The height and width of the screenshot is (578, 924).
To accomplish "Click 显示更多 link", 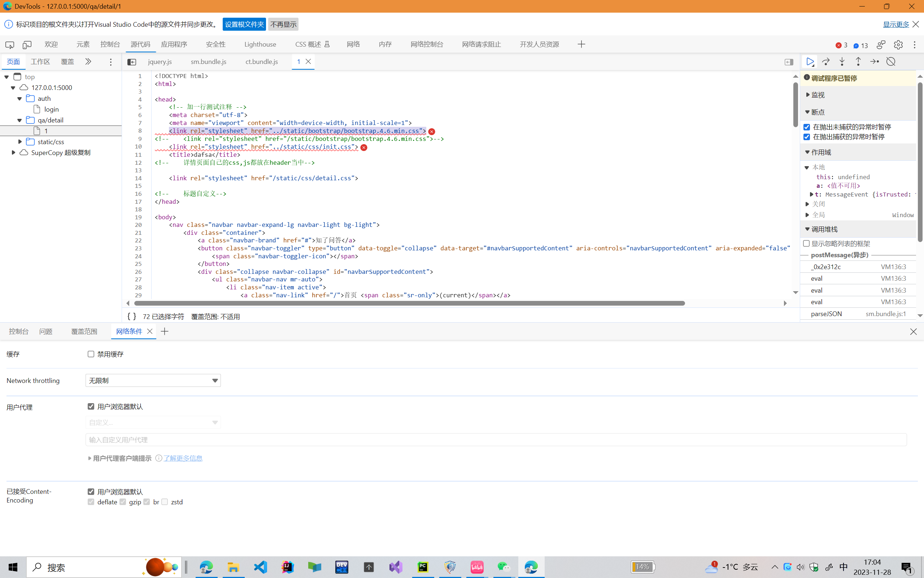I will pos(896,24).
